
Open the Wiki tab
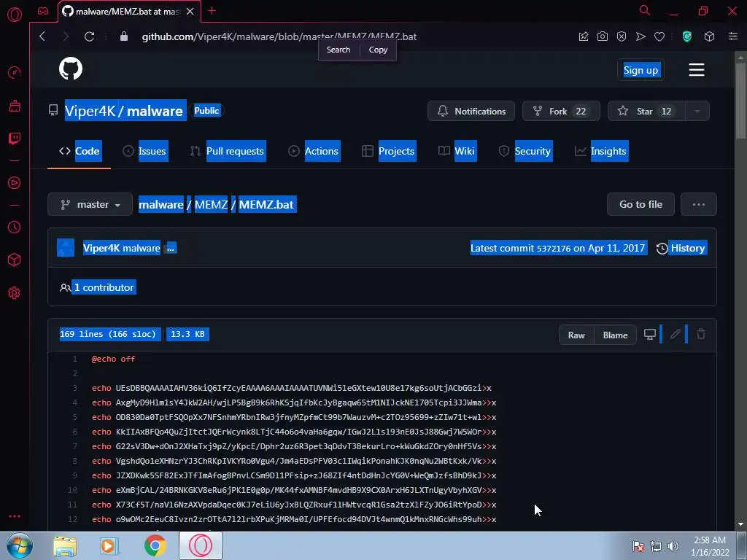pyautogui.click(x=457, y=151)
